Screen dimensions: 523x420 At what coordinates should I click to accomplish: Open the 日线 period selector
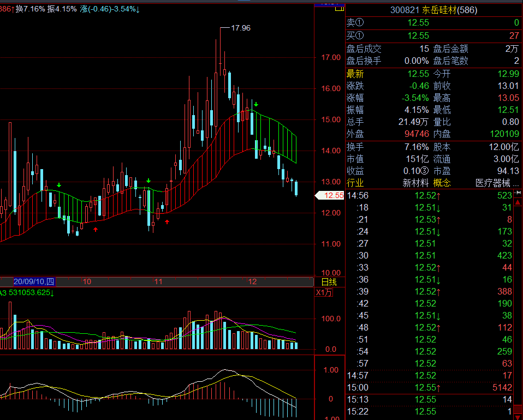point(329,282)
